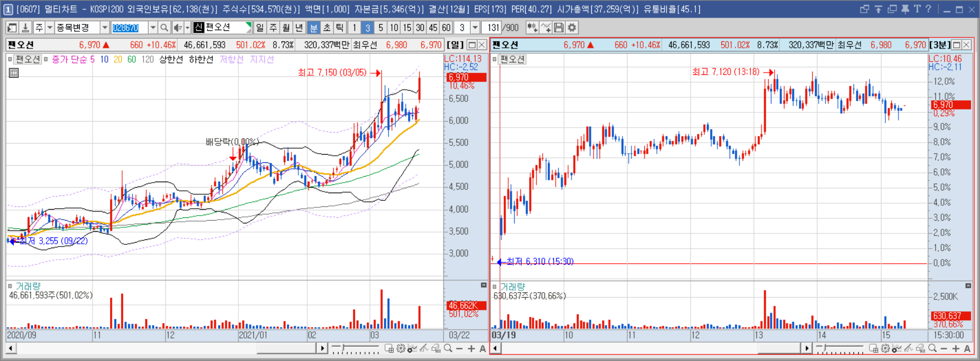Click the stock code input field 028670
This screenshot has width=980, height=361.
pyautogui.click(x=129, y=28)
